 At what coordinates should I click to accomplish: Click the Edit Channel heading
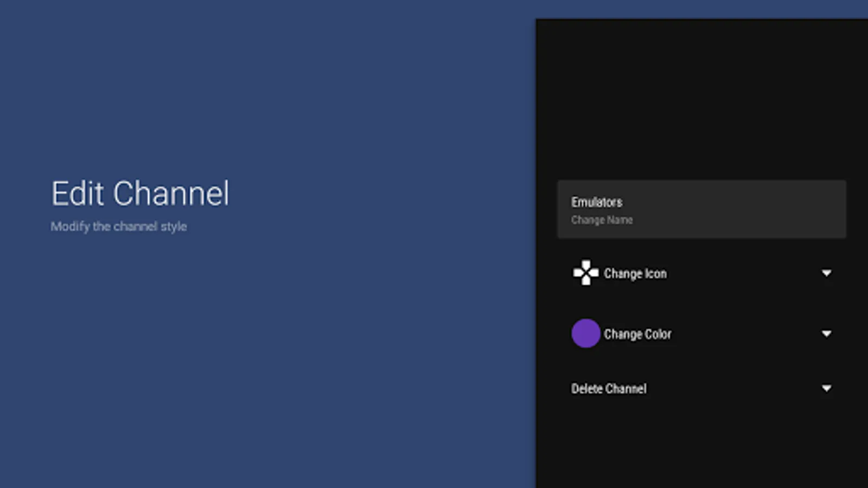141,194
